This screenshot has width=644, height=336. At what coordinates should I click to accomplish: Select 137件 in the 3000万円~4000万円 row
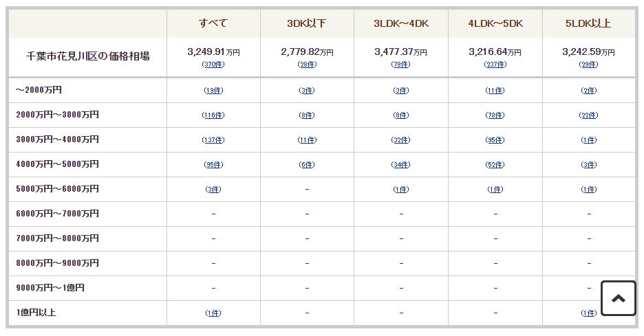point(213,140)
